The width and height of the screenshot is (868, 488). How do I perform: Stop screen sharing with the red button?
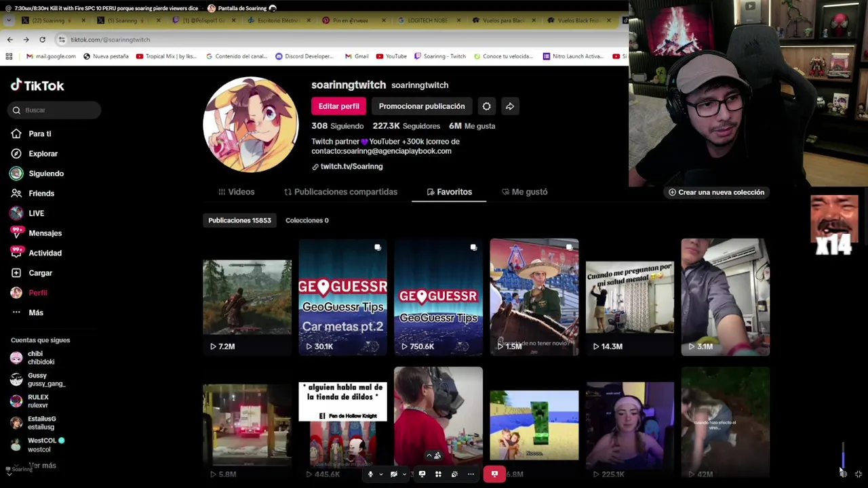(494, 474)
